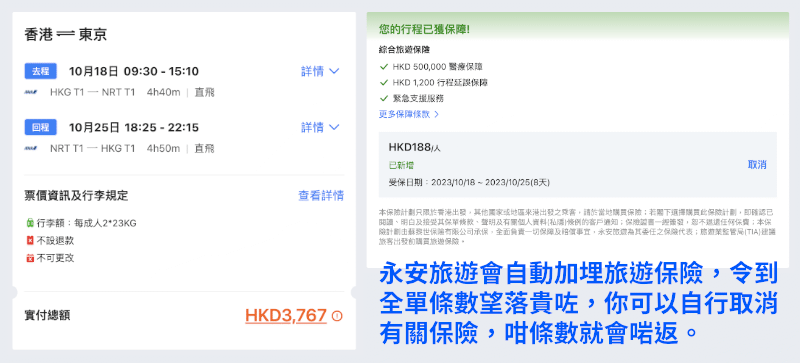The width and height of the screenshot is (800, 363).
Task: Click the insured period '2023/10/18 ~ 2023/10/25(8天)'
Action: 490,182
